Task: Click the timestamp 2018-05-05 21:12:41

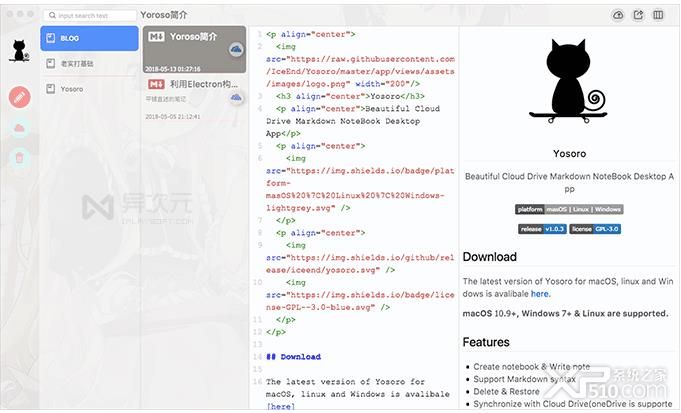Action: (x=173, y=117)
